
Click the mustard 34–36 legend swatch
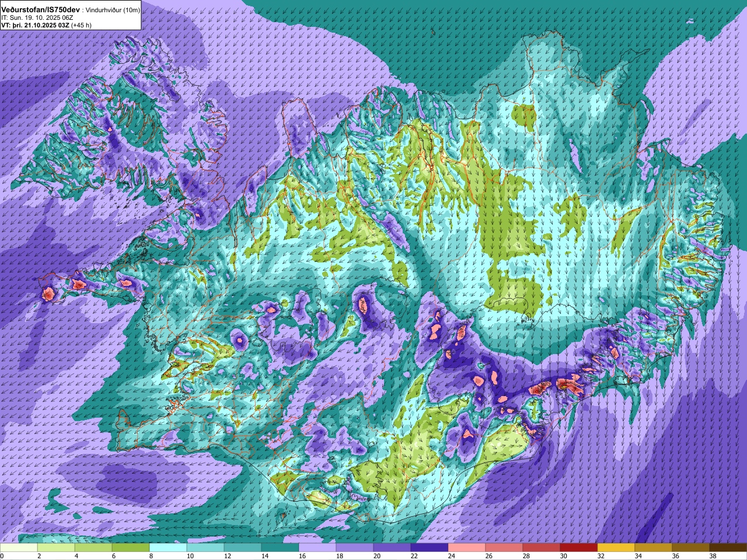654,548
